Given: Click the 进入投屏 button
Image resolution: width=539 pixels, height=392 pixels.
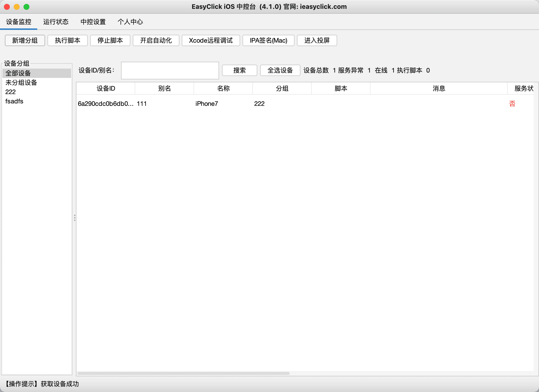Looking at the screenshot, I should 317,40.
